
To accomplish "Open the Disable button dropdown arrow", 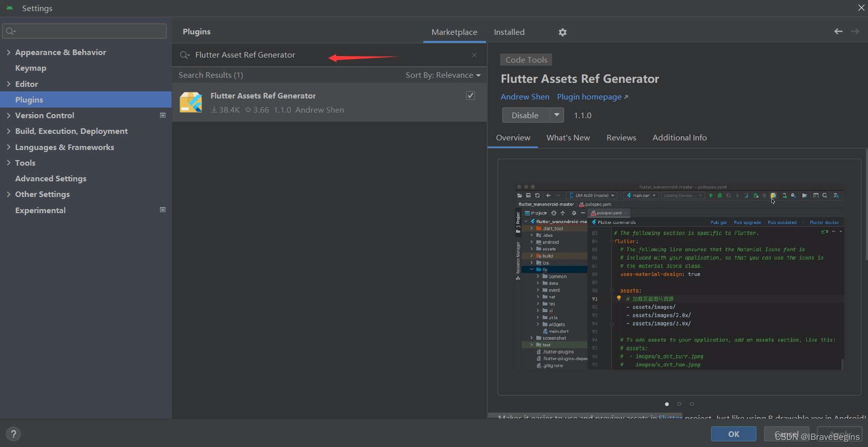I will point(557,115).
